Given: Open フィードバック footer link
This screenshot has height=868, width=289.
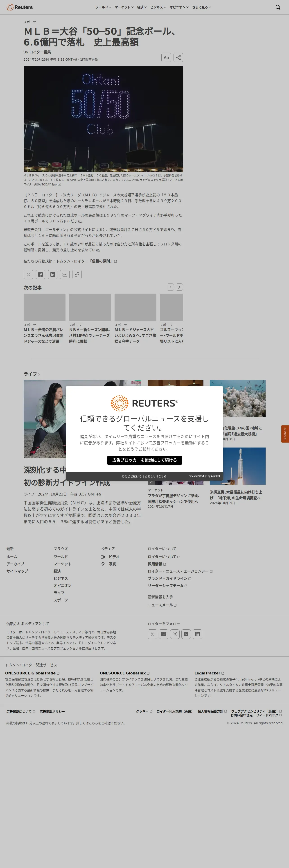Looking at the screenshot, I should click(269, 715).
